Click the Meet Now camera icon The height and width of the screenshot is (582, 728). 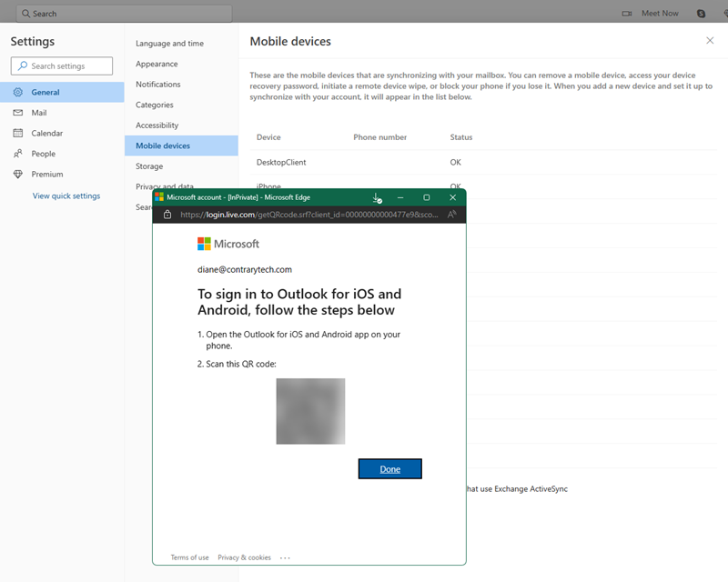pos(626,14)
